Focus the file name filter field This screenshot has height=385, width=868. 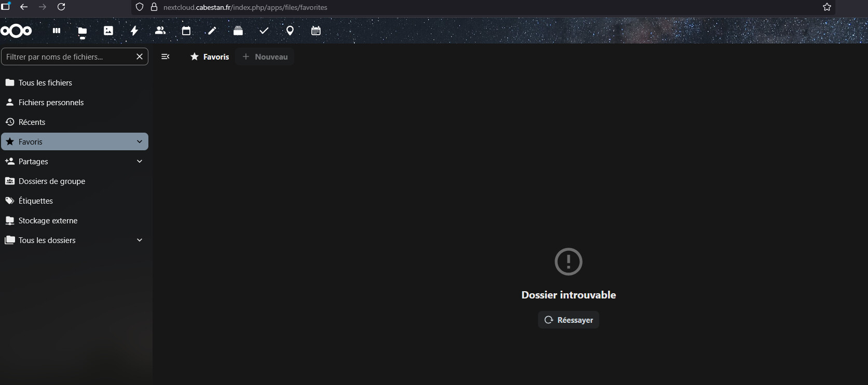67,56
